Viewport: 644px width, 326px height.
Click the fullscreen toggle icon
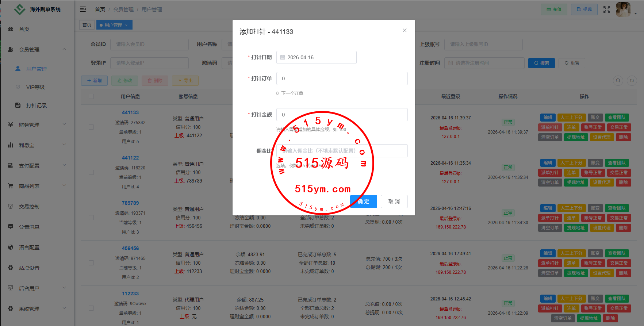tap(606, 9)
